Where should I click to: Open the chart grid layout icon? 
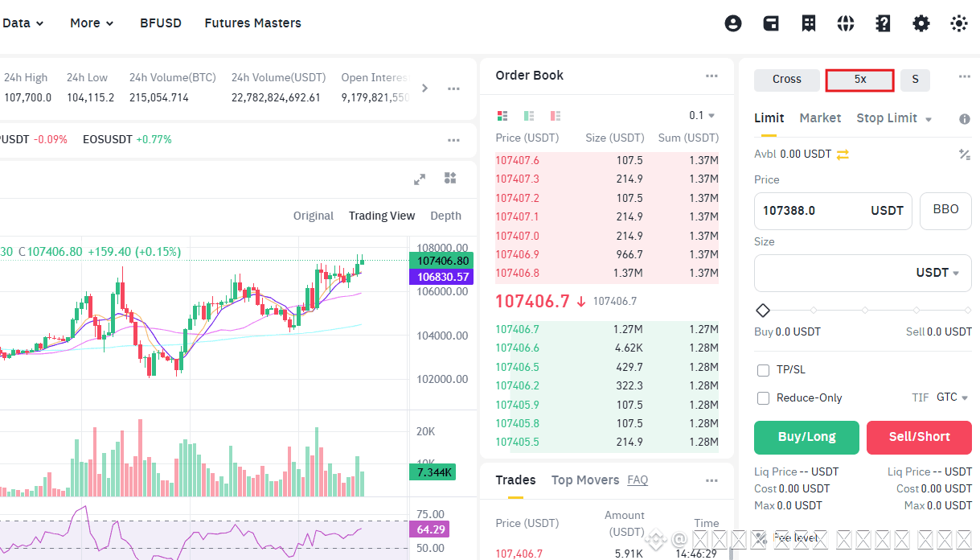point(450,179)
